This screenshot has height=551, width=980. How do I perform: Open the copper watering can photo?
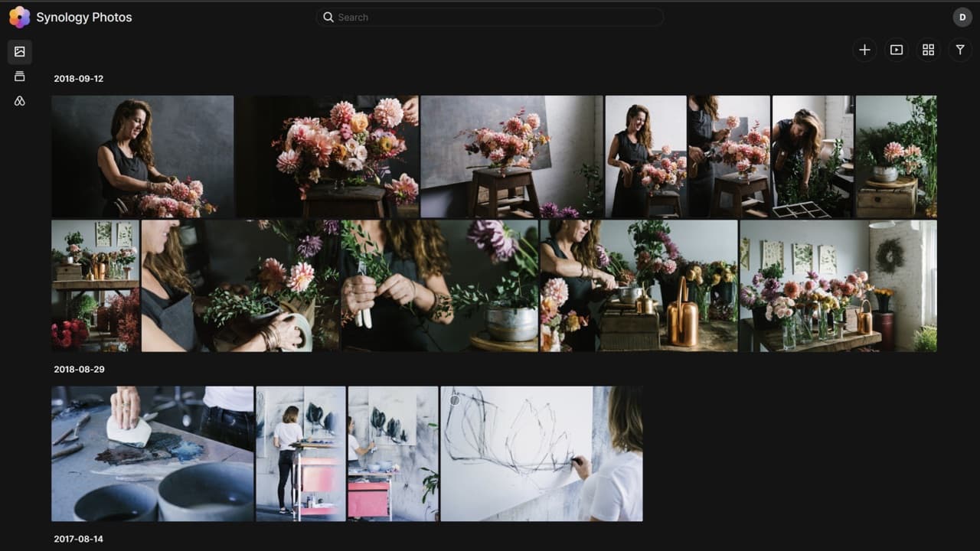tap(639, 286)
